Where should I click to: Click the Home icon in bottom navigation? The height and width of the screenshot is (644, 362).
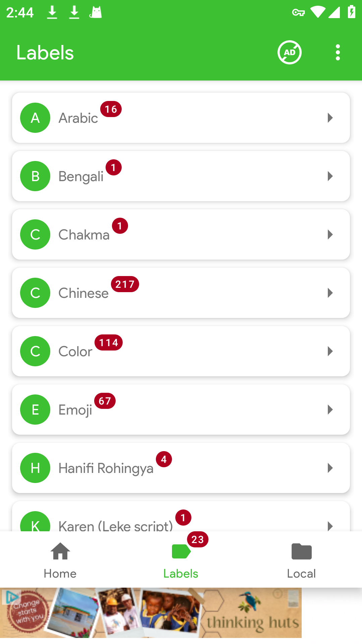coord(60,551)
